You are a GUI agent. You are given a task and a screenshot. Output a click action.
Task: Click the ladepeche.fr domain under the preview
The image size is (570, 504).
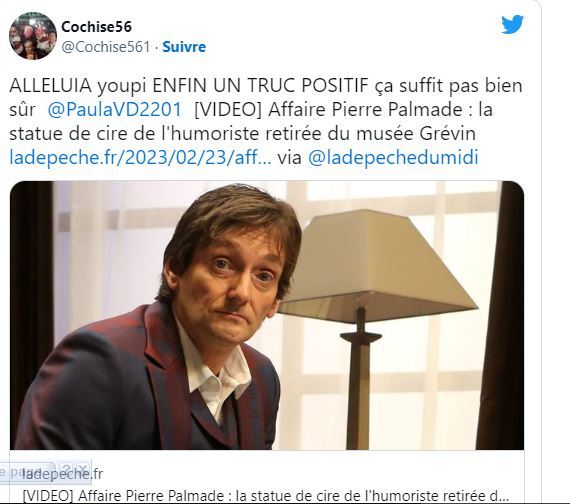coord(63,474)
